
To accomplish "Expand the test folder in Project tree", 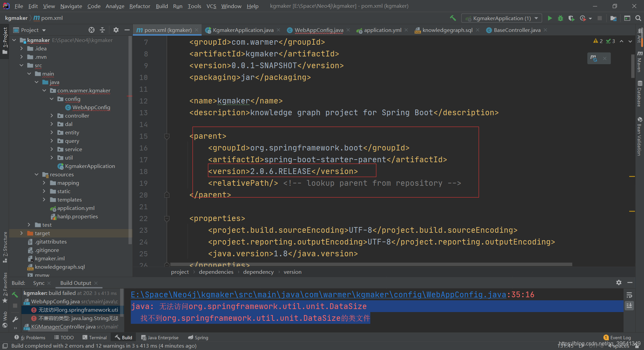I will (x=29, y=225).
